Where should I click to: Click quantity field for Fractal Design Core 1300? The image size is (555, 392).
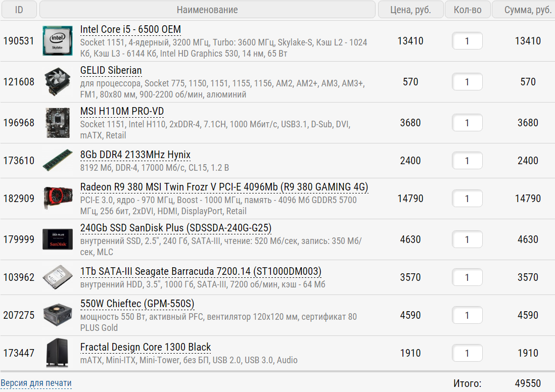tap(467, 353)
